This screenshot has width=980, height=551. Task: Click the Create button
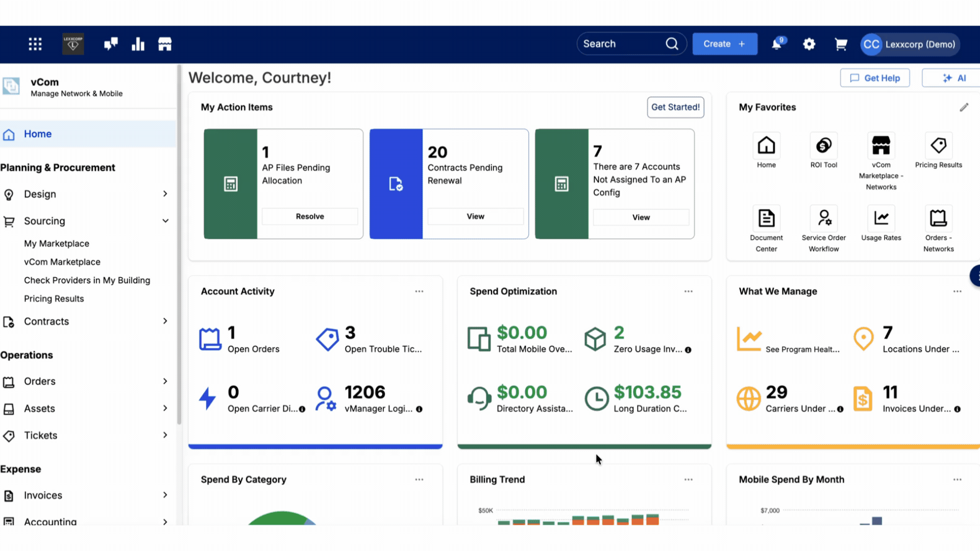pos(725,44)
